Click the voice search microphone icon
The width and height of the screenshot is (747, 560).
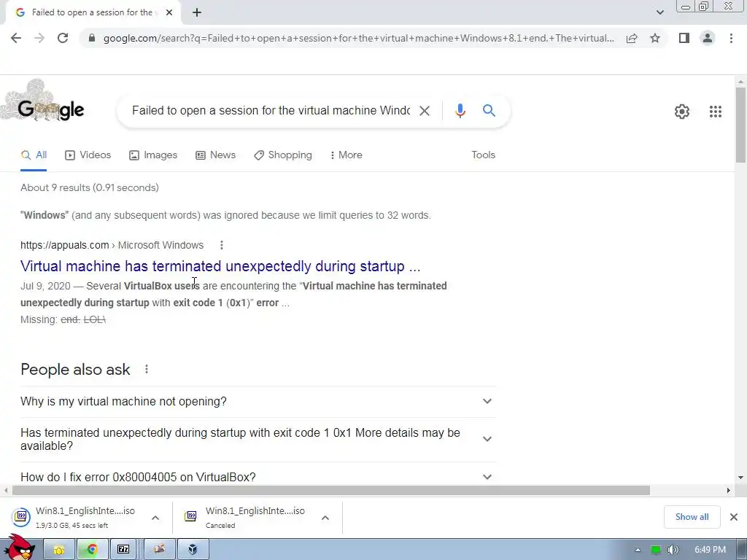(460, 111)
